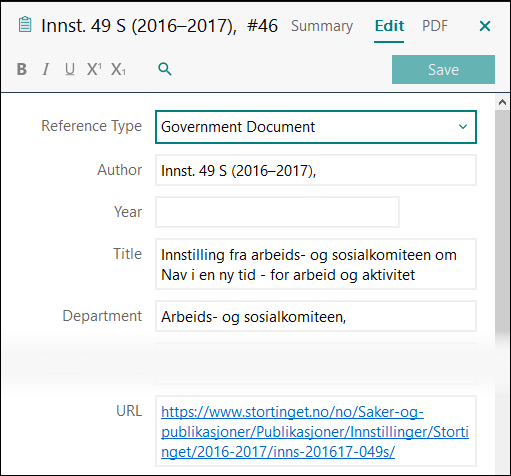
Task: Open the PDF tab
Action: click(x=435, y=26)
